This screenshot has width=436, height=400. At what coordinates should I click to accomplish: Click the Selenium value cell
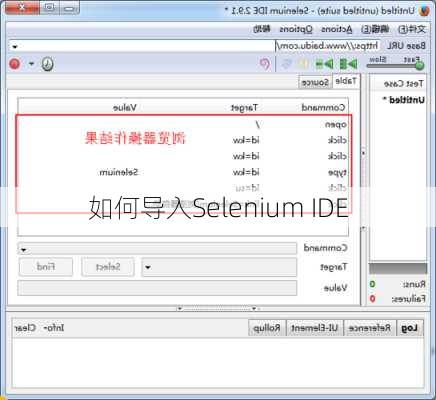[x=118, y=172]
